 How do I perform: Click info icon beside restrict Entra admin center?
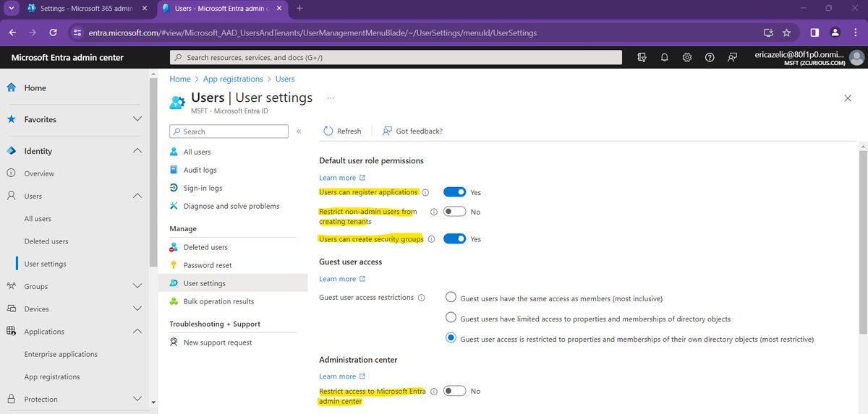[x=434, y=391]
